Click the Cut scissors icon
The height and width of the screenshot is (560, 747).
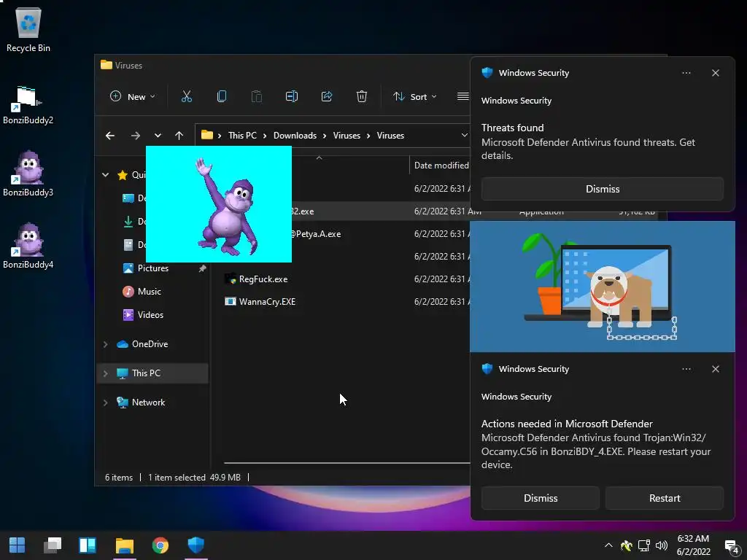[187, 97]
